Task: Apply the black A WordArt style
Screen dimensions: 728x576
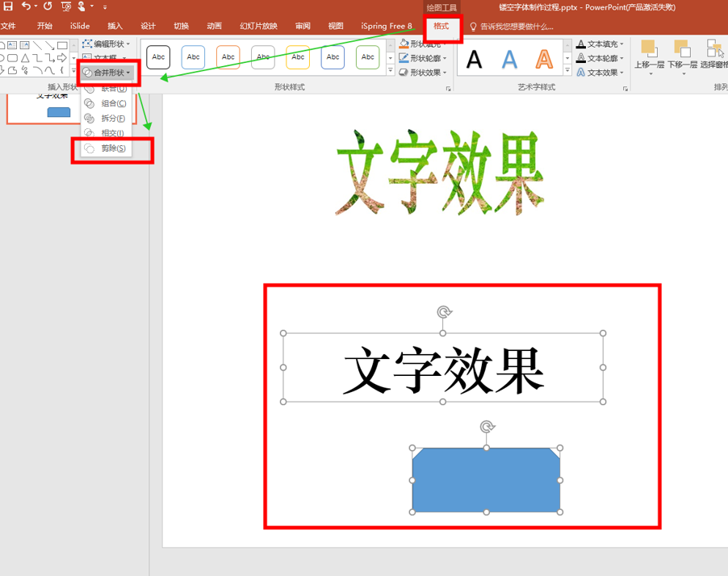Action: tap(474, 59)
